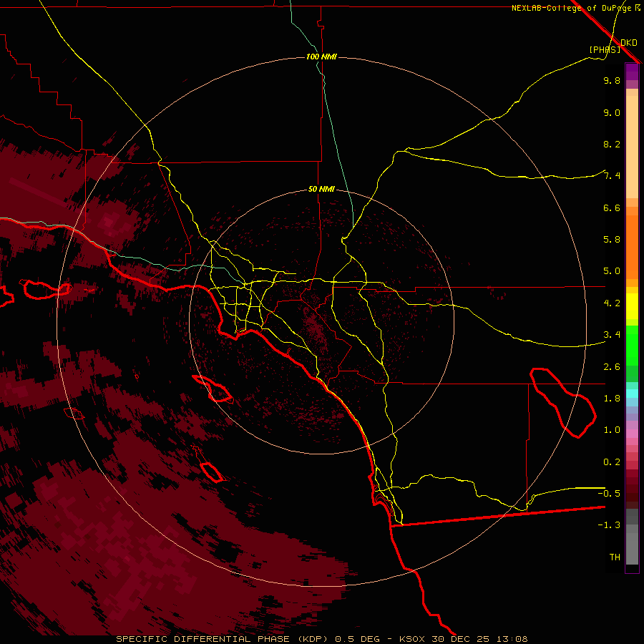Viewport: 644px width, 644px height.
Task: Click the 3.4 value on color scale
Action: pos(612,335)
